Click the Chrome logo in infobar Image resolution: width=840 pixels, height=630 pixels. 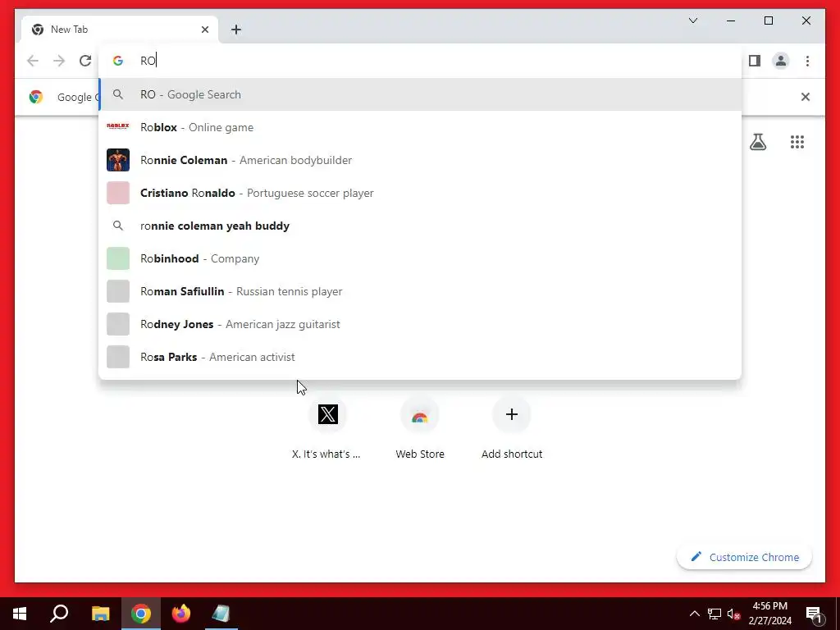tap(36, 97)
